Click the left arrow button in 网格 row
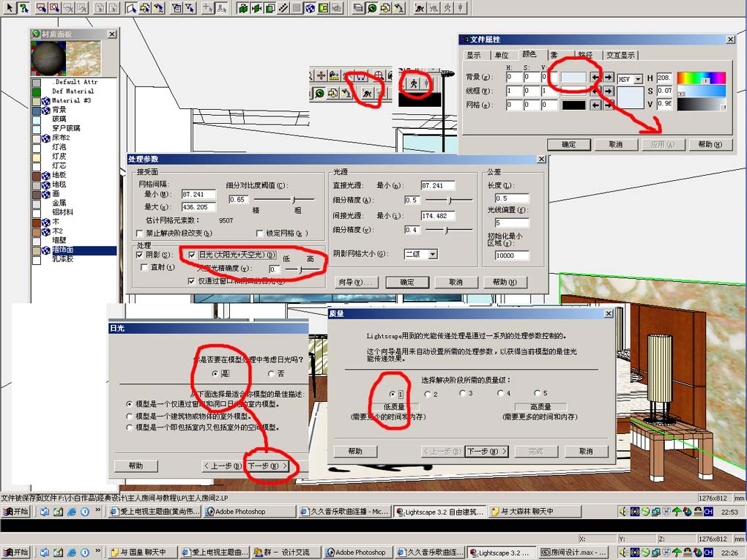Viewport: 747px width, 560px height. 595,105
